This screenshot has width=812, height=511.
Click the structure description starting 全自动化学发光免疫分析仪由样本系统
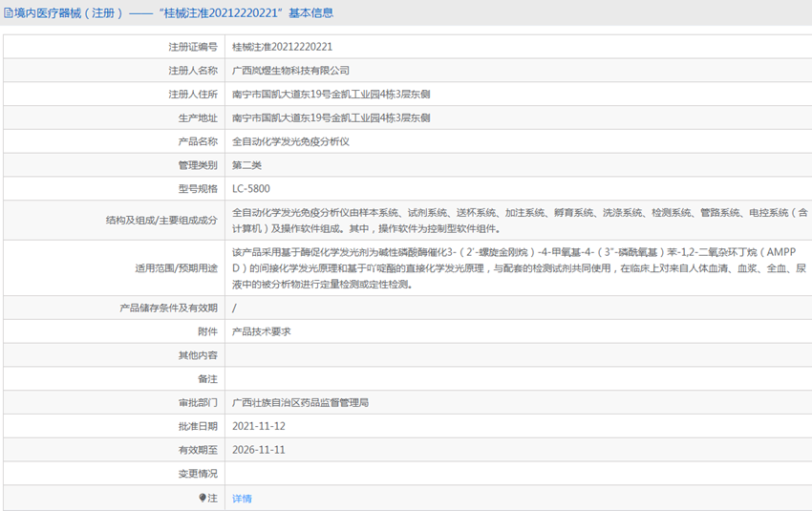[520, 221]
